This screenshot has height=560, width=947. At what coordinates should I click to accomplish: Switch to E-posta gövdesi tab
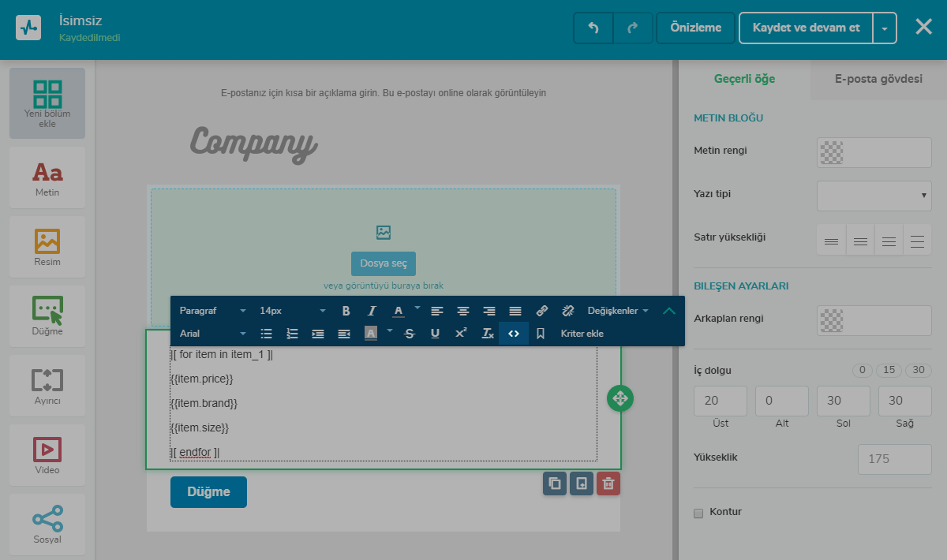pyautogui.click(x=878, y=79)
